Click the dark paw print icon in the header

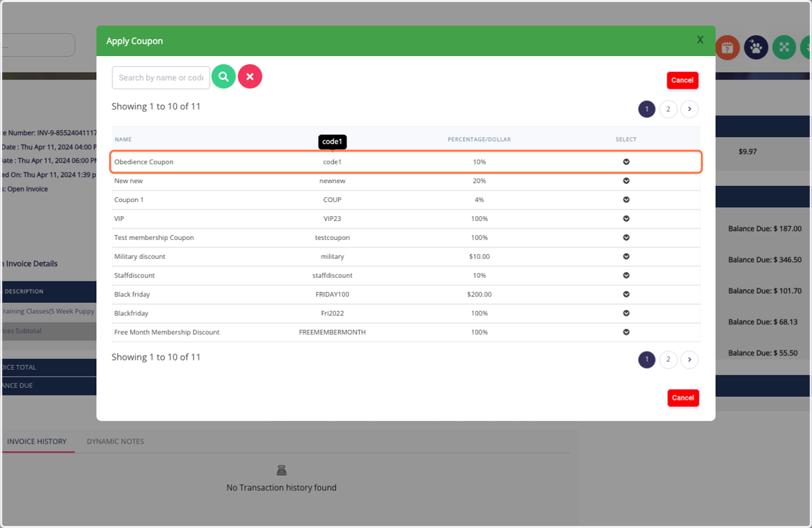pyautogui.click(x=756, y=47)
